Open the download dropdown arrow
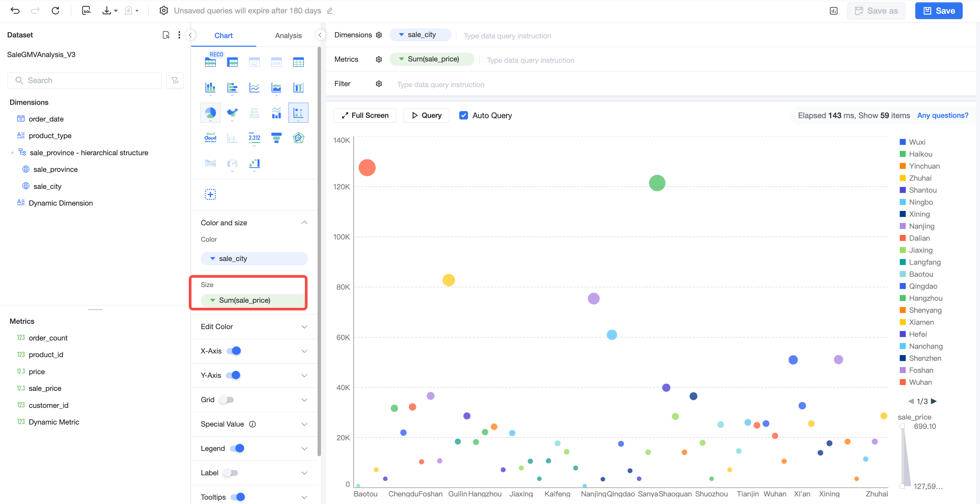 [116, 11]
